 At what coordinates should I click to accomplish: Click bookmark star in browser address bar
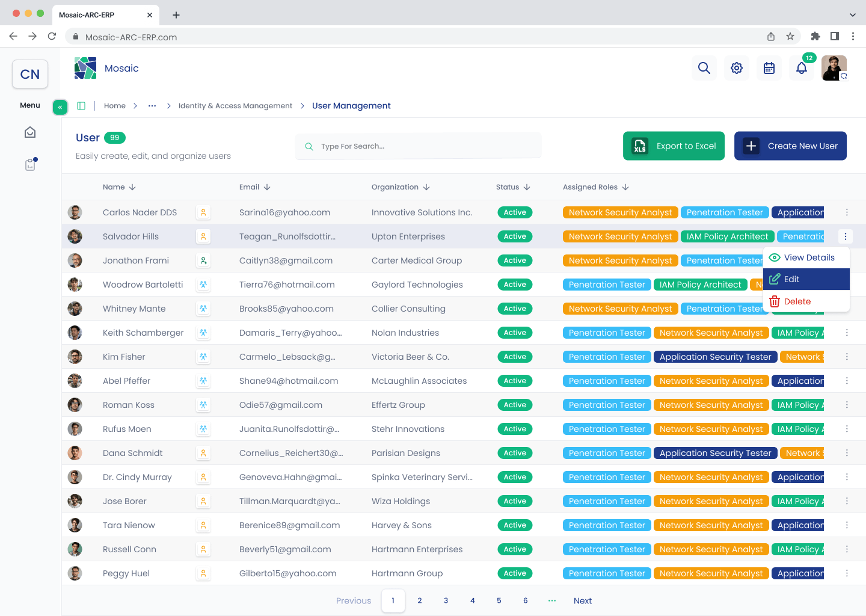point(790,37)
